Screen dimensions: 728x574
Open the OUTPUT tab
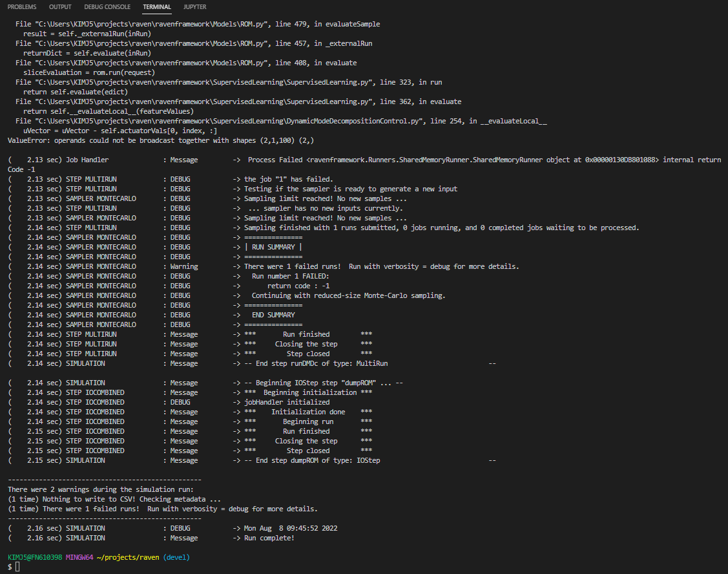click(60, 7)
